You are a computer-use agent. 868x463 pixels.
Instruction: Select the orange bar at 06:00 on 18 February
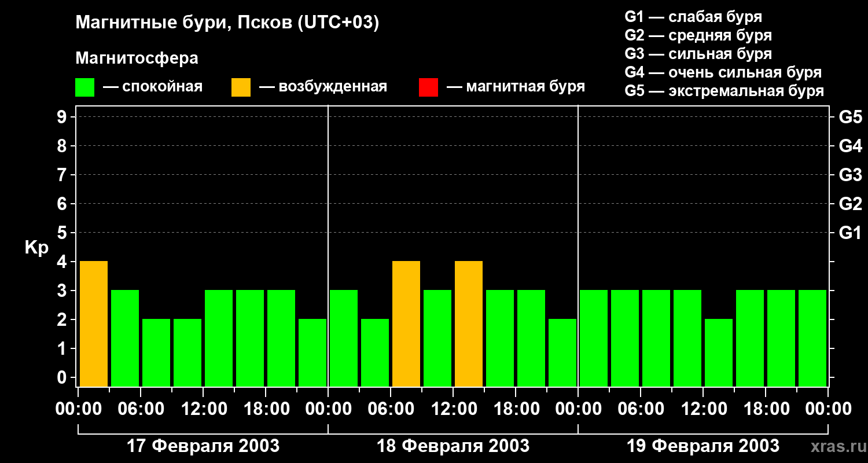point(406,324)
